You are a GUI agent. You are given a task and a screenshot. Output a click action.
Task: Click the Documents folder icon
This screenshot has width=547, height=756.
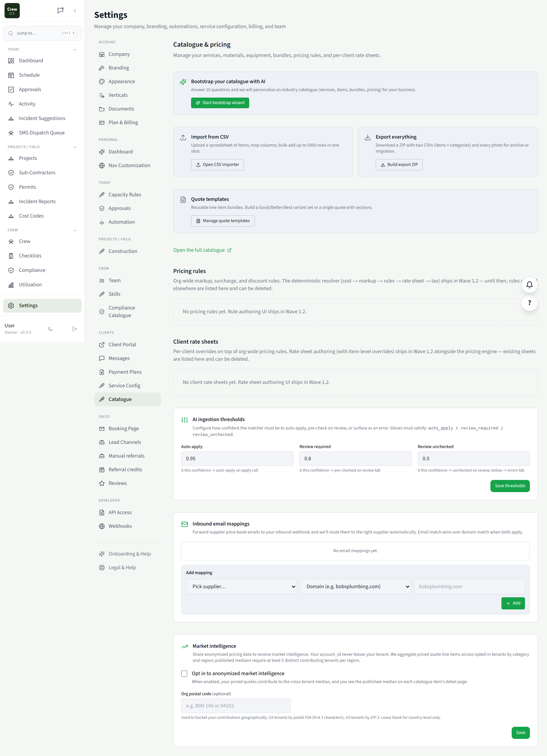(102, 109)
